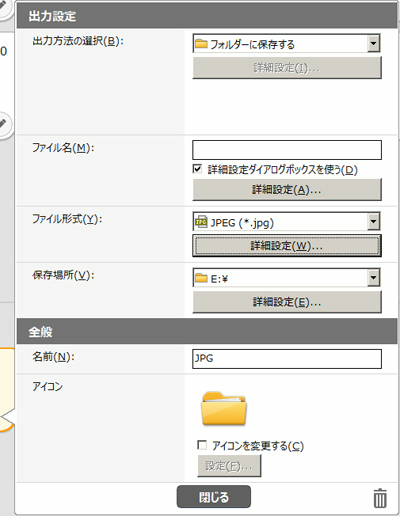This screenshot has width=400, height=516.
Task: Click the folder icon beside E:¥
Action: click(x=201, y=278)
